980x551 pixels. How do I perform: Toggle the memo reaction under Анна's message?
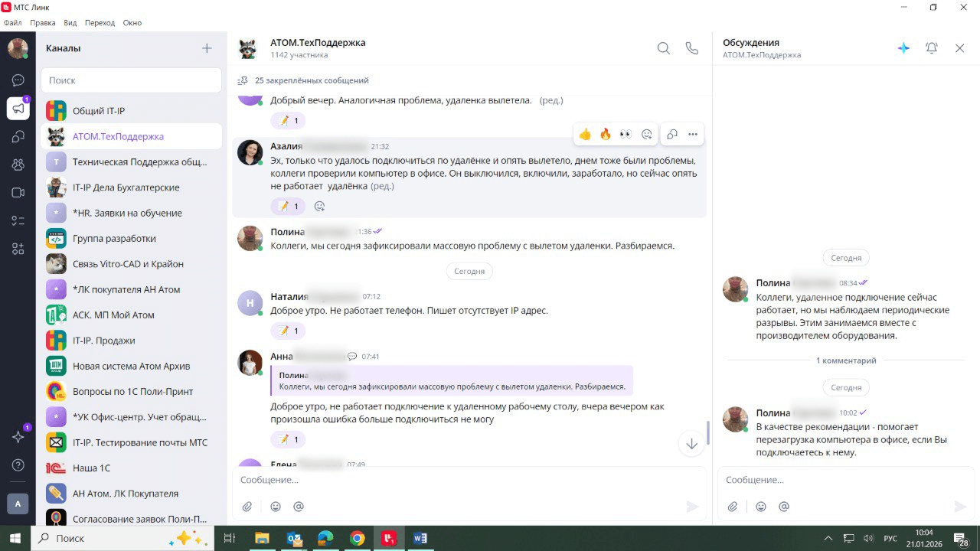click(288, 439)
